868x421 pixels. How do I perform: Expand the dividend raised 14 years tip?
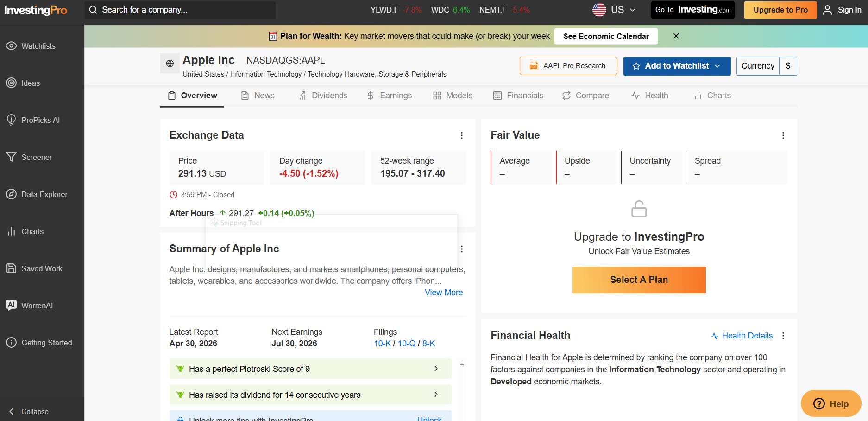click(x=310, y=395)
